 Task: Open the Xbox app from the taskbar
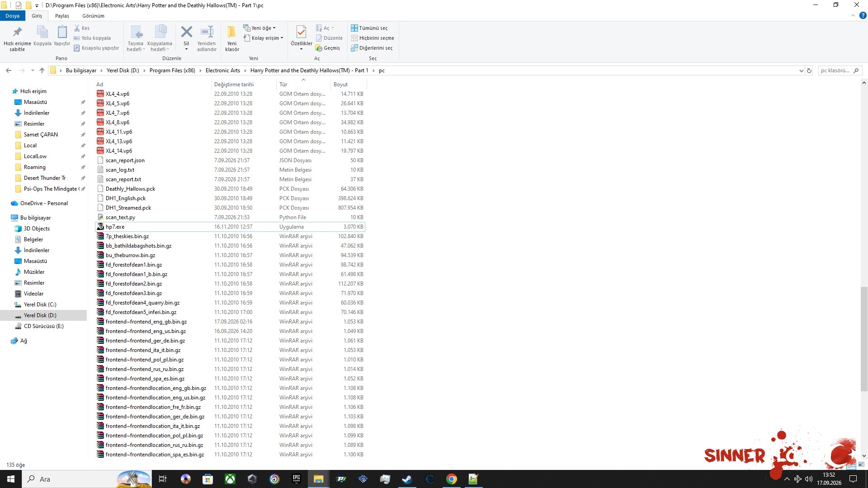pos(230,479)
